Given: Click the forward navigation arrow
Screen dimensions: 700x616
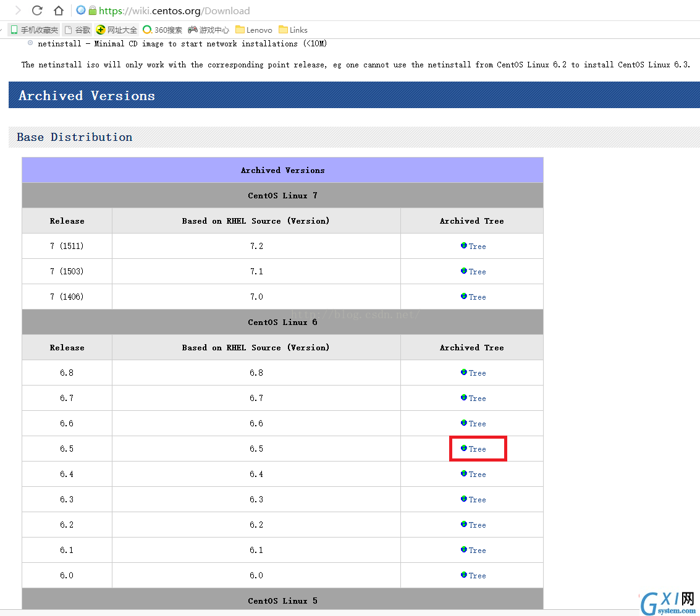Looking at the screenshot, I should pyautogui.click(x=18, y=11).
